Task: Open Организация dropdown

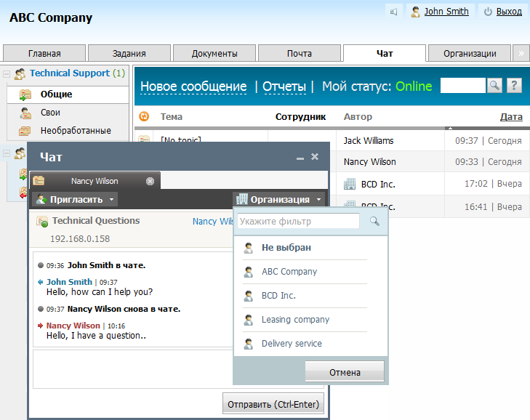Action: point(279,199)
